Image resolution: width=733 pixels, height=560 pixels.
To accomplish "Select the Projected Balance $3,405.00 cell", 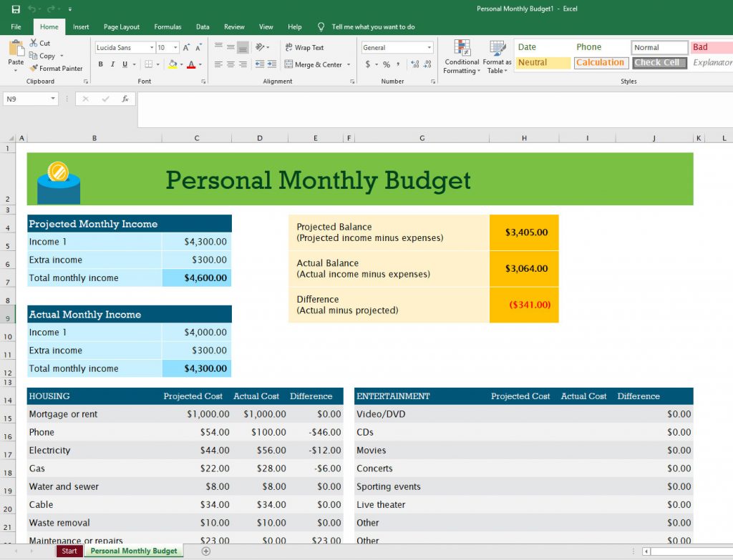I will point(524,232).
